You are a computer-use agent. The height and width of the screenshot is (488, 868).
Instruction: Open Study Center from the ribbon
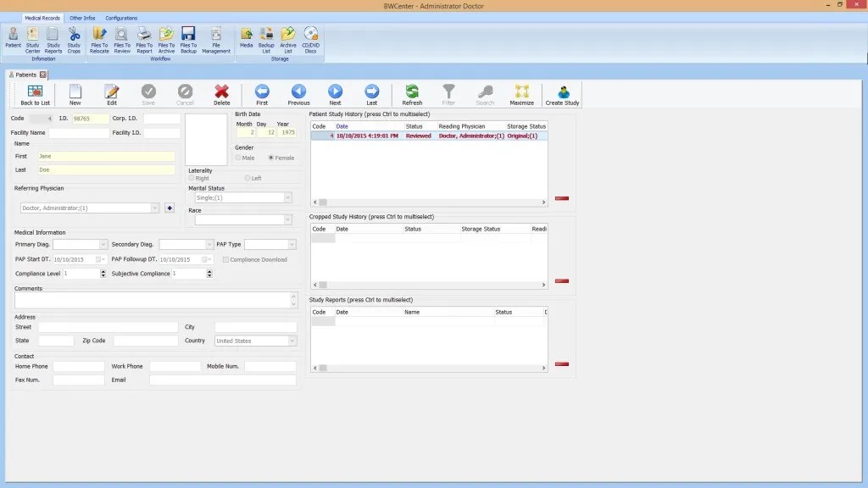33,41
